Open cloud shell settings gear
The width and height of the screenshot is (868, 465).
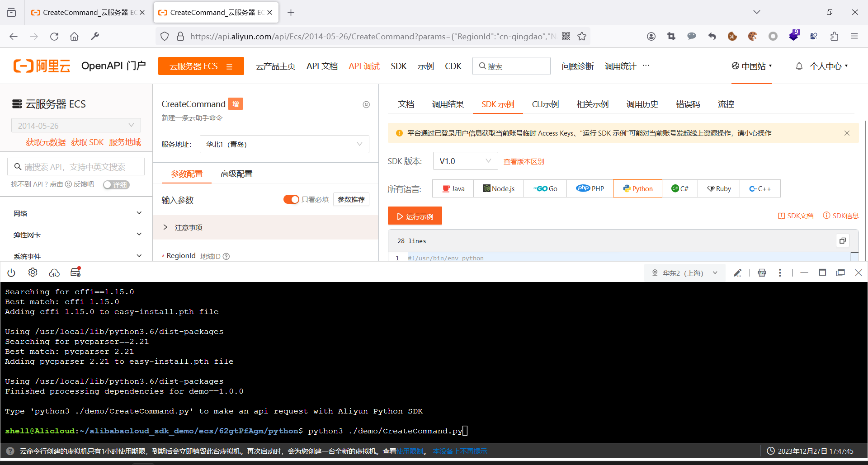point(33,272)
